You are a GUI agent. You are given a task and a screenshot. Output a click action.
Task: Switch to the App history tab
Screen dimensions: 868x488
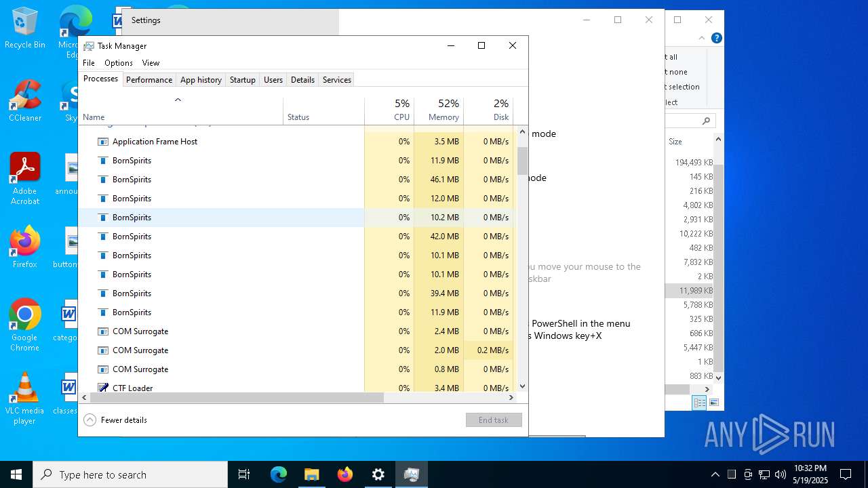[201, 80]
